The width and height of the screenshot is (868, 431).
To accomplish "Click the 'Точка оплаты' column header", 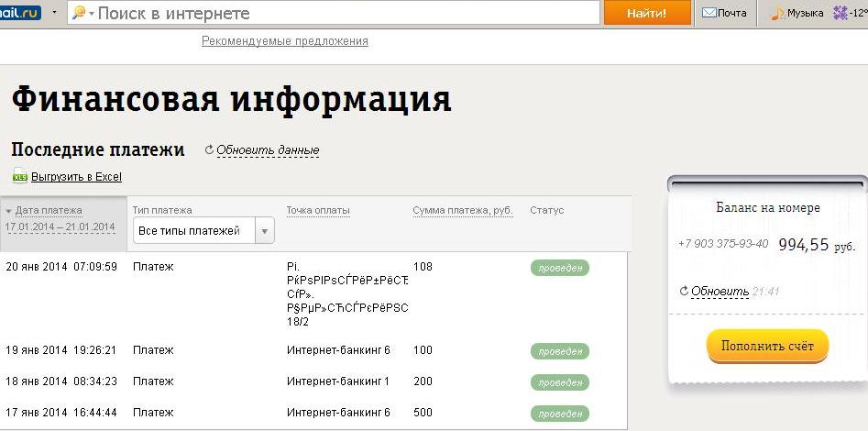I will pyautogui.click(x=318, y=210).
